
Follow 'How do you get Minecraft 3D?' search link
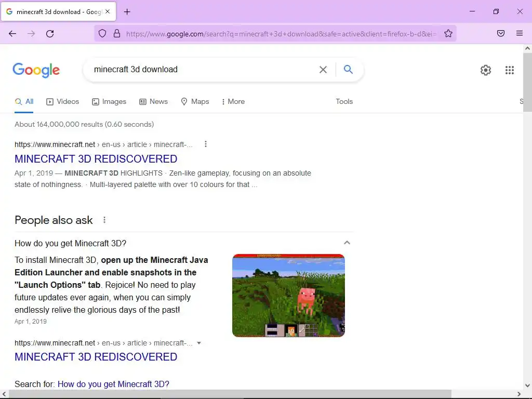113,384
